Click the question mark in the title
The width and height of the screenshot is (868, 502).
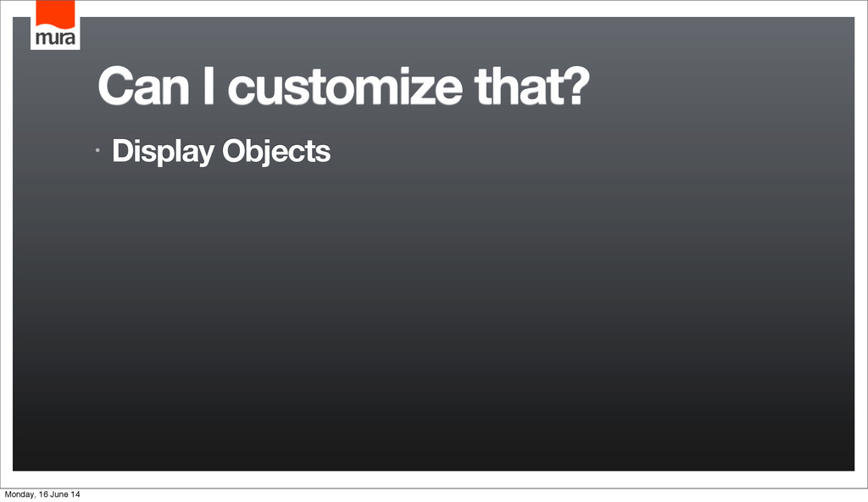tap(576, 86)
